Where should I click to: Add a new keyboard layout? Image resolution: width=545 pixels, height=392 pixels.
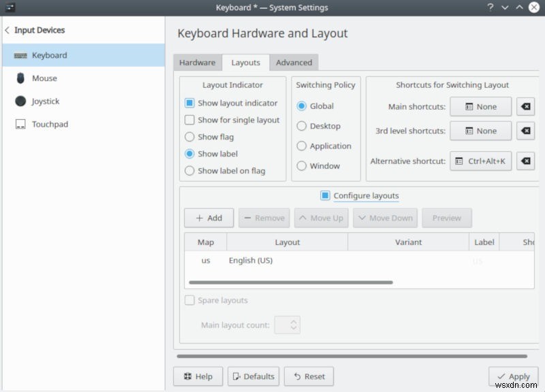209,218
